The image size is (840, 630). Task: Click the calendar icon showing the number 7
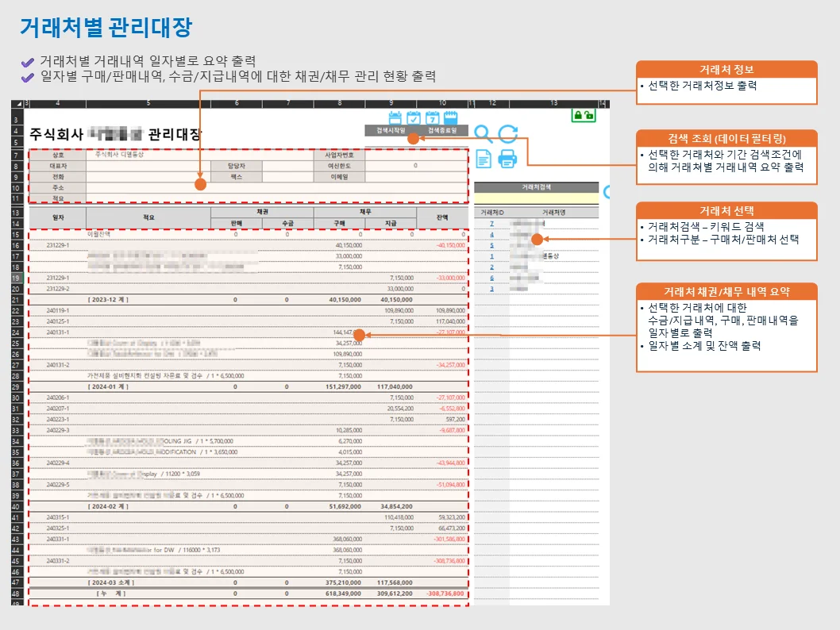[x=432, y=117]
